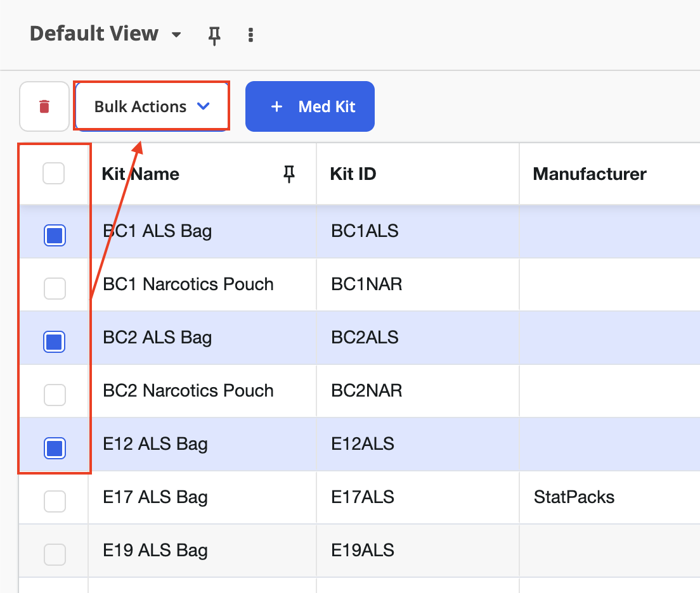700x593 pixels.
Task: Check the BC2 Narcotics Pouch checkbox
Action: coord(55,395)
